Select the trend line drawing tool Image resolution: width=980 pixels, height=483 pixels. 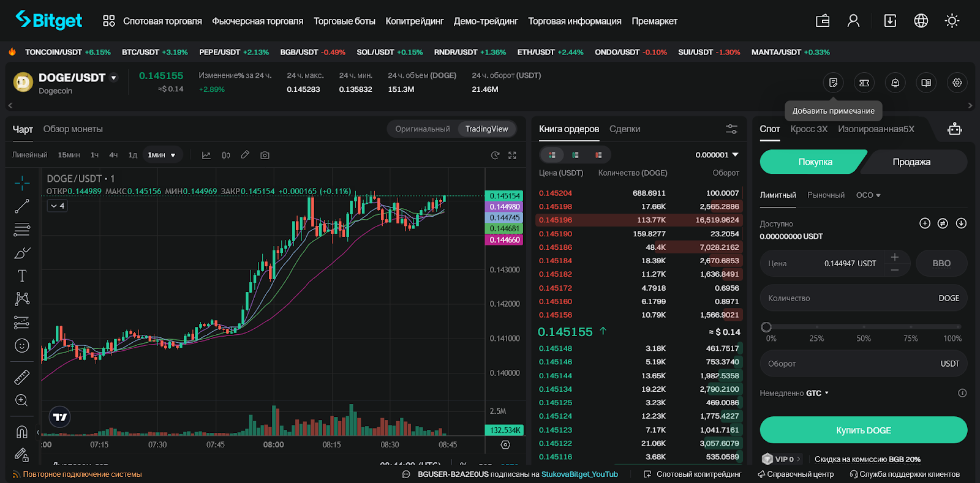click(22, 206)
